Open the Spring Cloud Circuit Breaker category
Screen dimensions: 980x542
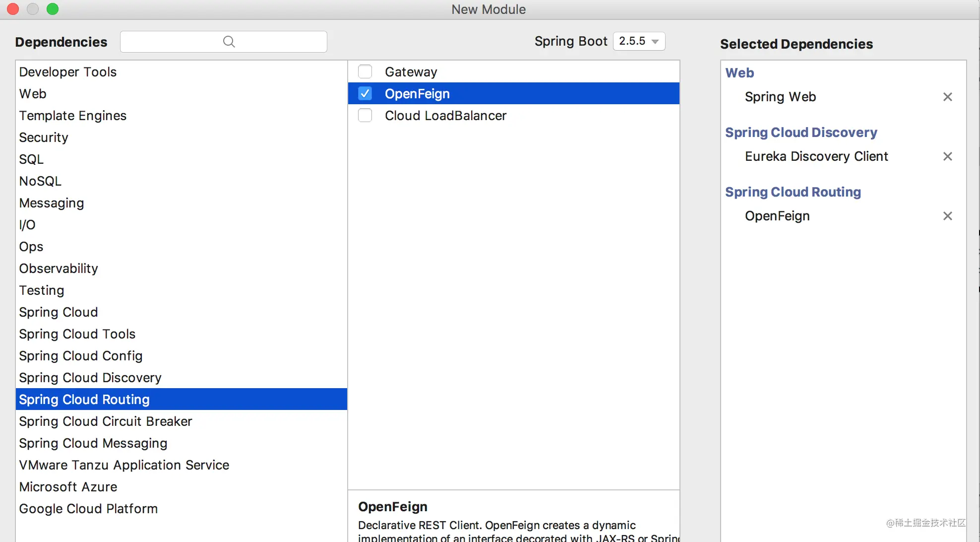click(182, 421)
